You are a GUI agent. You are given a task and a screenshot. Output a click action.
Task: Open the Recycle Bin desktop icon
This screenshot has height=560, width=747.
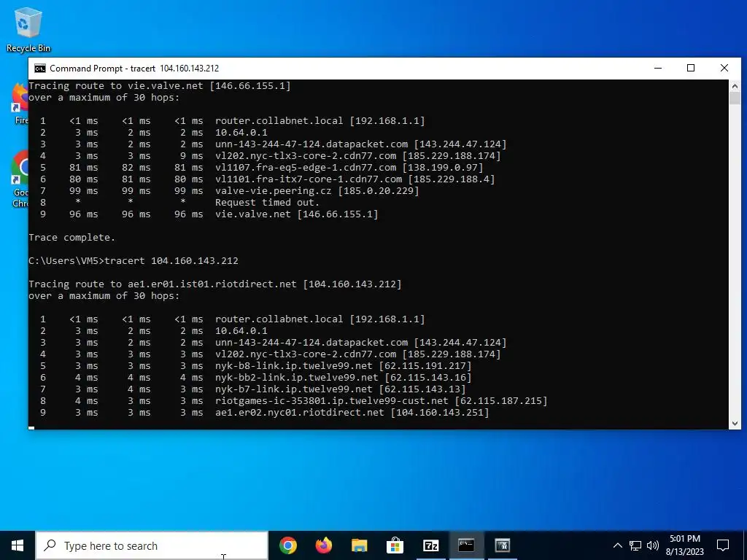click(x=28, y=29)
